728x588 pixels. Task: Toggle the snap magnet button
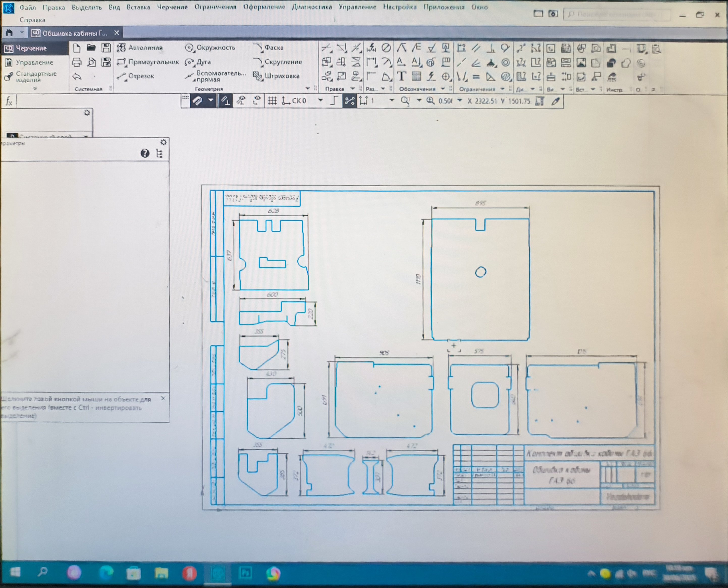(x=197, y=101)
